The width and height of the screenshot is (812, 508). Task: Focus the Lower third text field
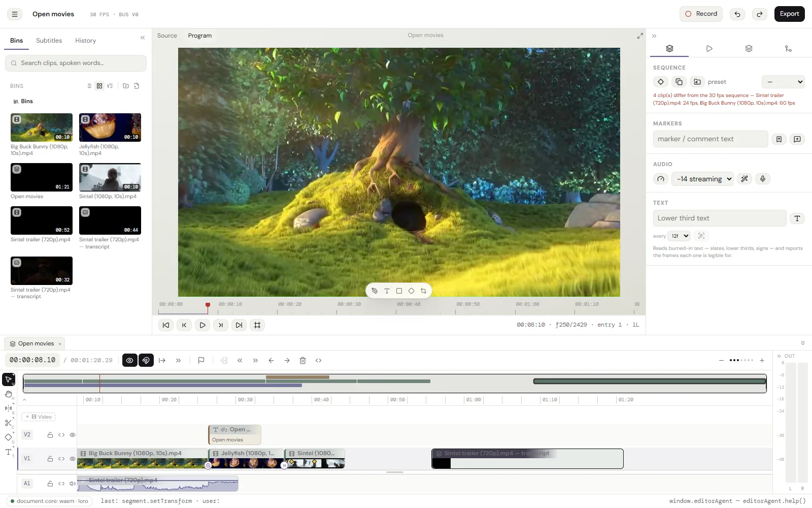click(x=720, y=218)
